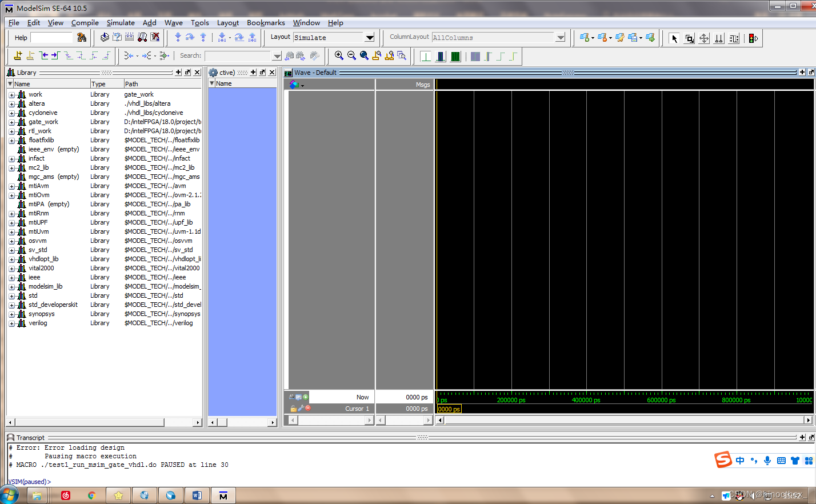Toggle Zoom Mode in the wave toolbar
Screen dimensions: 816x504
pyautogui.click(x=689, y=38)
